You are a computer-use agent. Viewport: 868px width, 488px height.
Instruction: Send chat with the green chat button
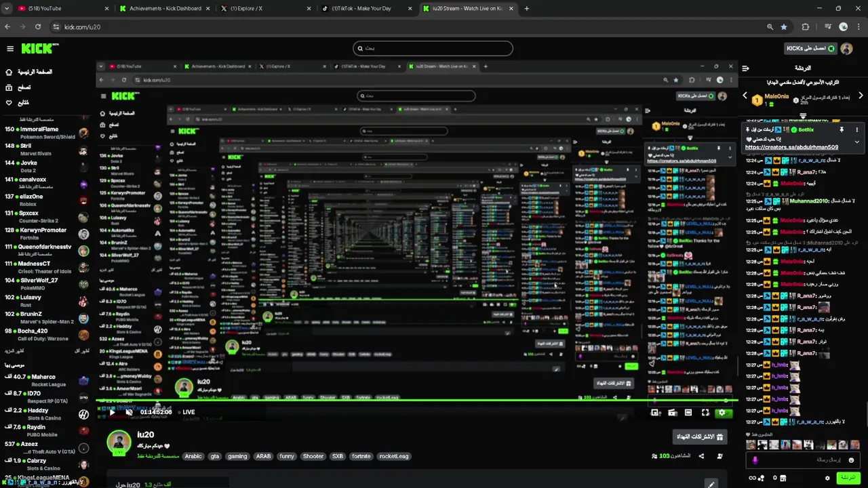pos(848,478)
